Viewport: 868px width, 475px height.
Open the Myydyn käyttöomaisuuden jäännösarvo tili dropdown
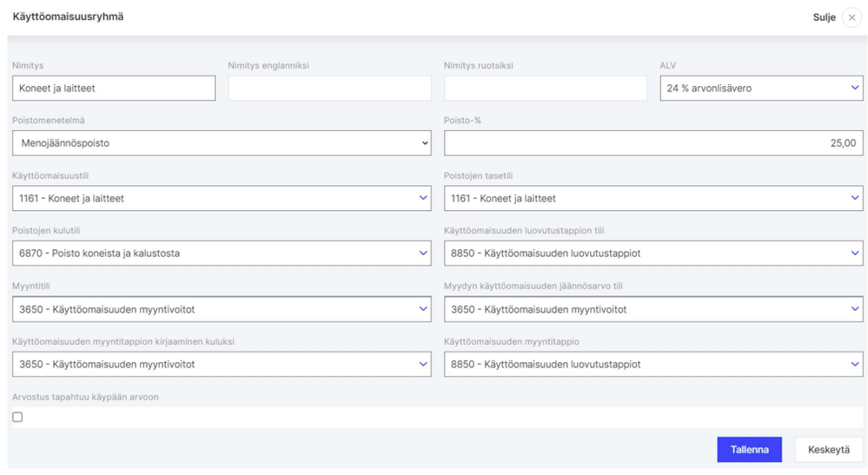pyautogui.click(x=653, y=309)
